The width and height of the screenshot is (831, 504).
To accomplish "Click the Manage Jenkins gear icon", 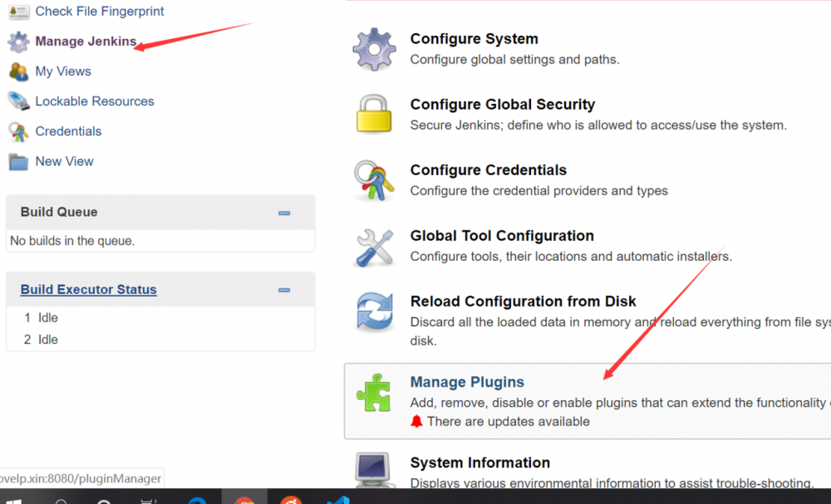I will tap(18, 42).
